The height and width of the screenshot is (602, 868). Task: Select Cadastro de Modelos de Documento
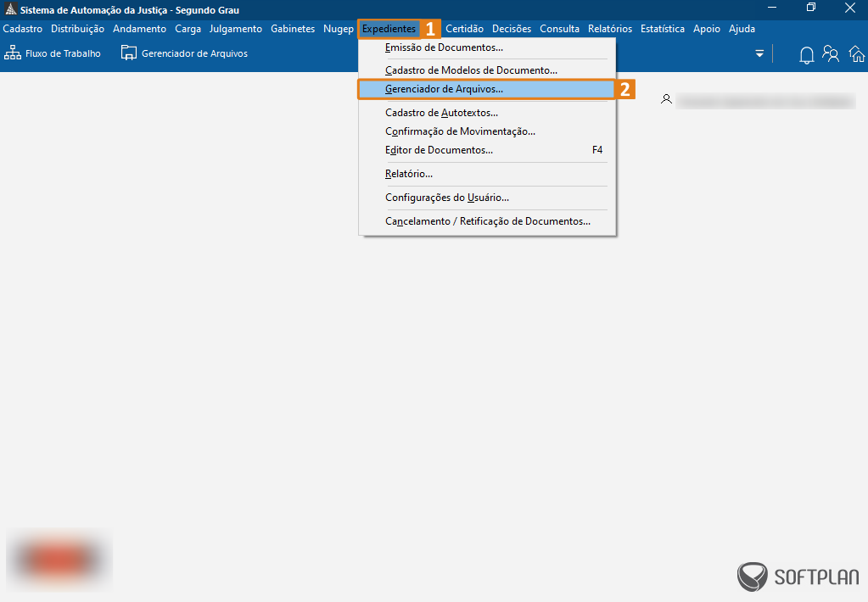point(471,70)
